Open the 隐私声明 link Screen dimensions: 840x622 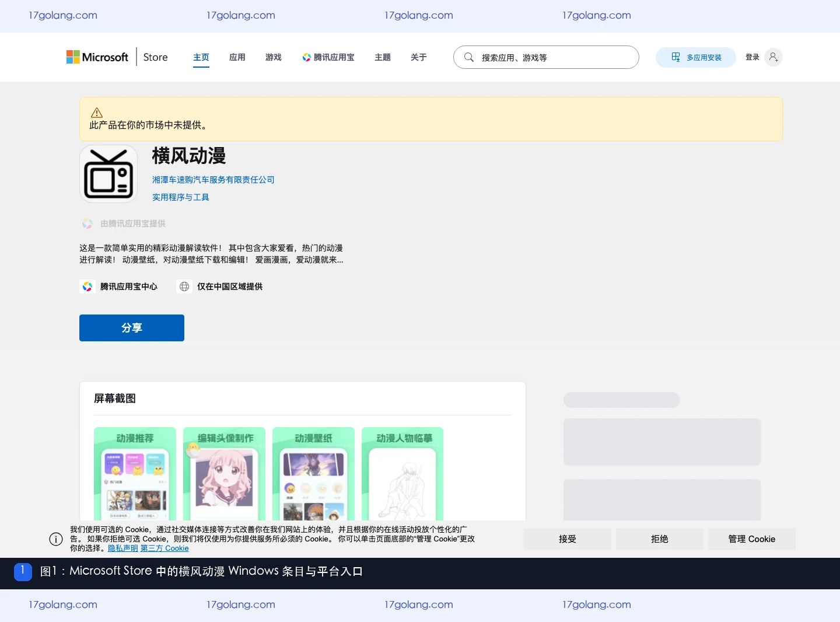point(123,548)
